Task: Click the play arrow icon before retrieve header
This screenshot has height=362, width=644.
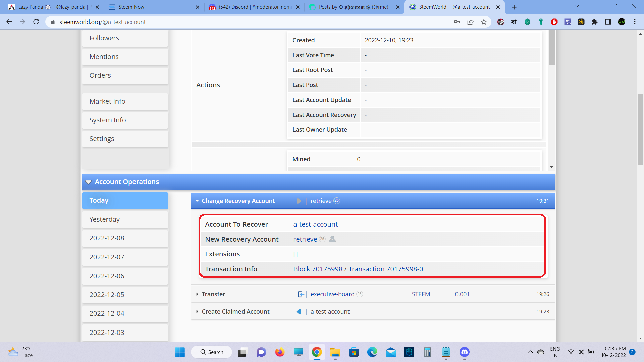Action: (x=299, y=201)
